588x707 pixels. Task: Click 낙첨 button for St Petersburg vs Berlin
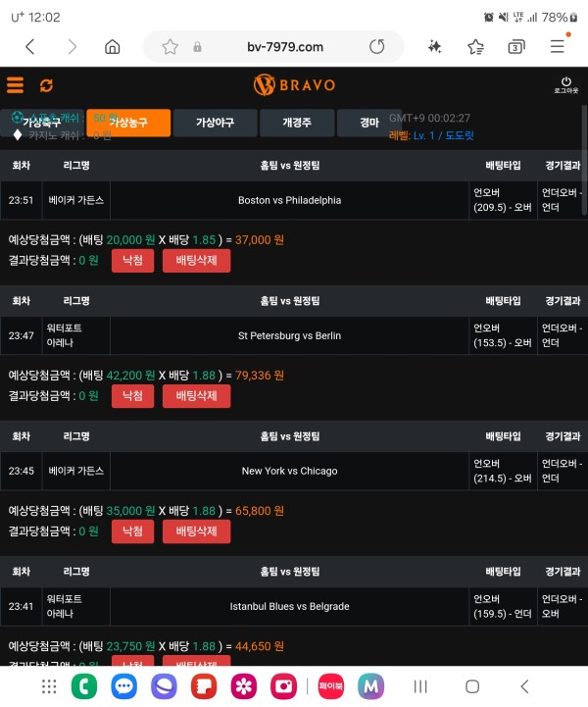tap(132, 395)
